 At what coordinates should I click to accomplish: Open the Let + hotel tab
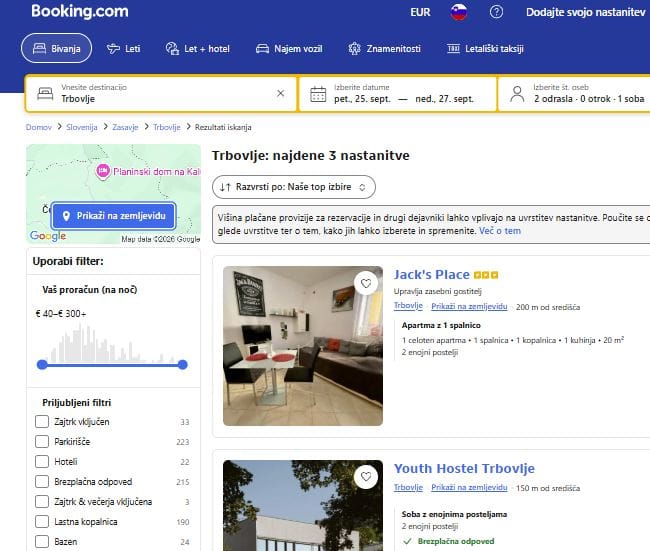coord(197,49)
